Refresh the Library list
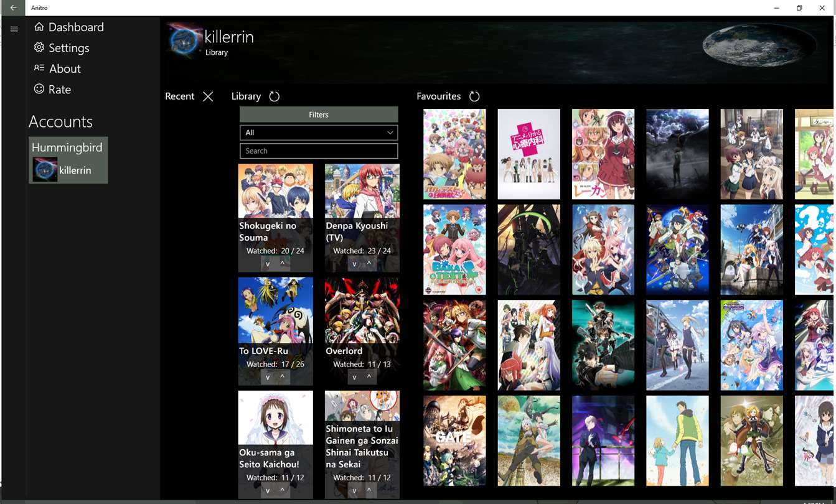 pos(275,96)
